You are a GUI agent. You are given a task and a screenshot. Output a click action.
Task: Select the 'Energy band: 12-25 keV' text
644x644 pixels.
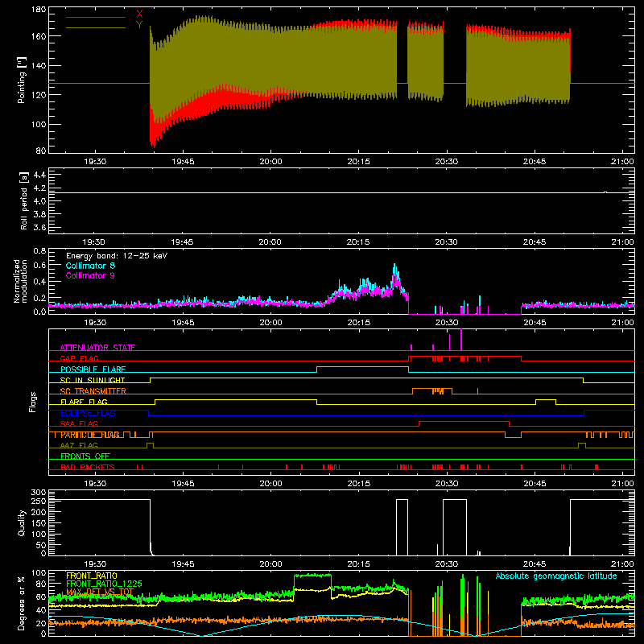click(117, 256)
